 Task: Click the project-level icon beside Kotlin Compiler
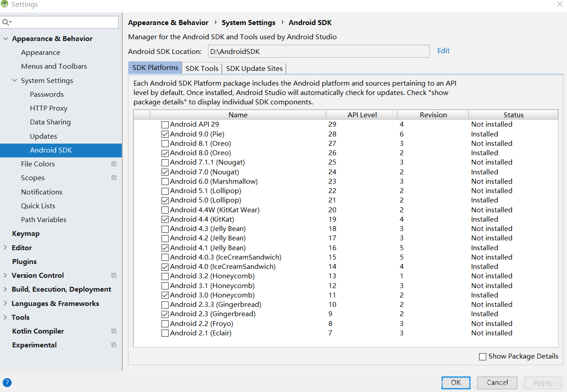114,331
